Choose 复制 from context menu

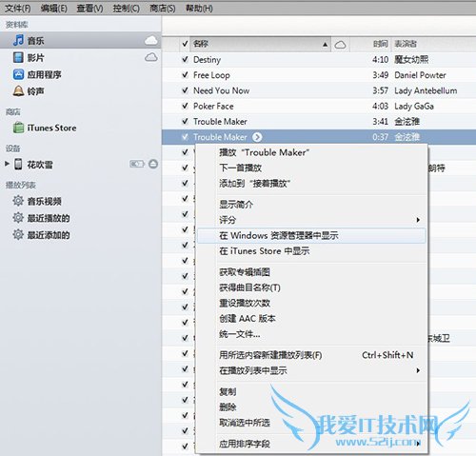[x=311, y=391]
